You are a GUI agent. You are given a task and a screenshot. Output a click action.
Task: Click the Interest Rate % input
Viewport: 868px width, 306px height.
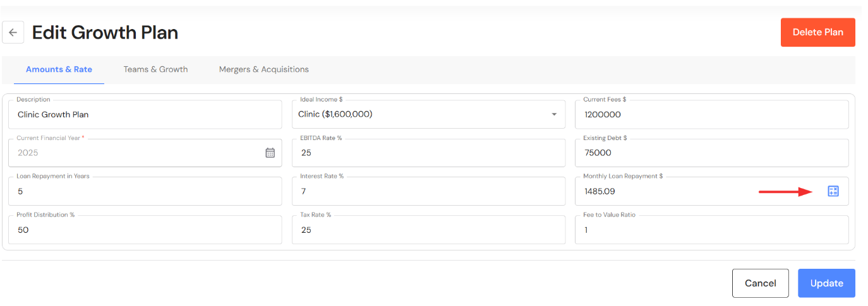pyautogui.click(x=428, y=191)
